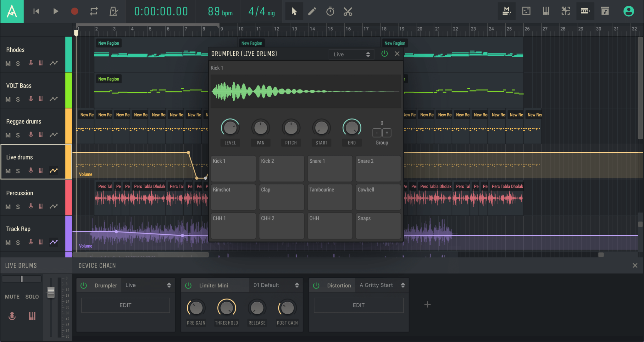Open the piano keys icon in top toolbar
This screenshot has height=342, width=644.
(x=546, y=11)
